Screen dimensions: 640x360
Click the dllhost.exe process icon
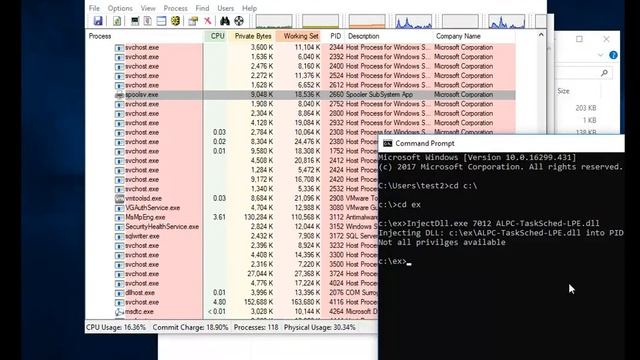pyautogui.click(x=119, y=293)
